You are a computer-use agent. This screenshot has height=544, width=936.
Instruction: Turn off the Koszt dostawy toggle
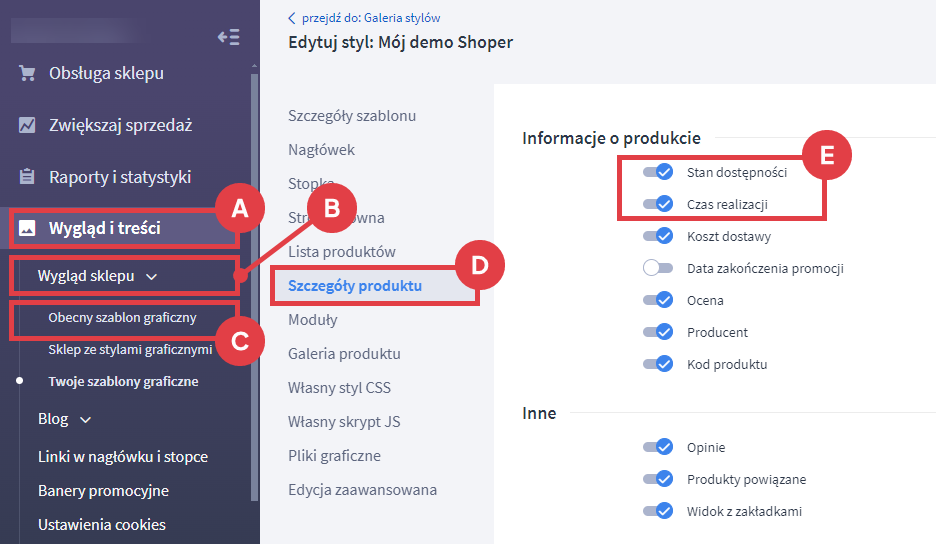pos(659,236)
